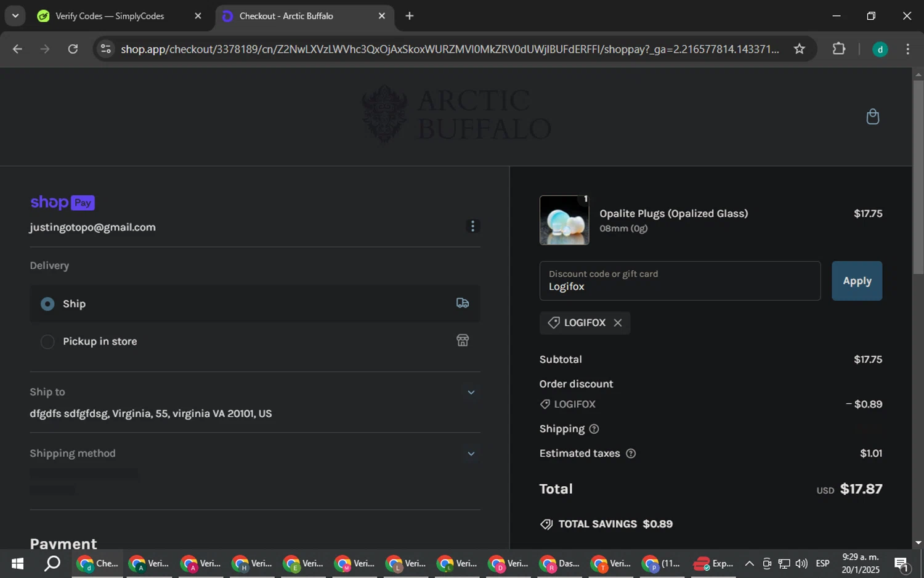Click the LOGIFOX order discount line
924x578 pixels.
click(710, 404)
